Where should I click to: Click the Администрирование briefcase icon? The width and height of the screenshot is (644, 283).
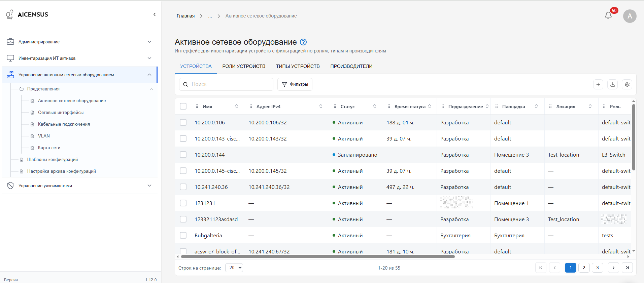(x=10, y=42)
